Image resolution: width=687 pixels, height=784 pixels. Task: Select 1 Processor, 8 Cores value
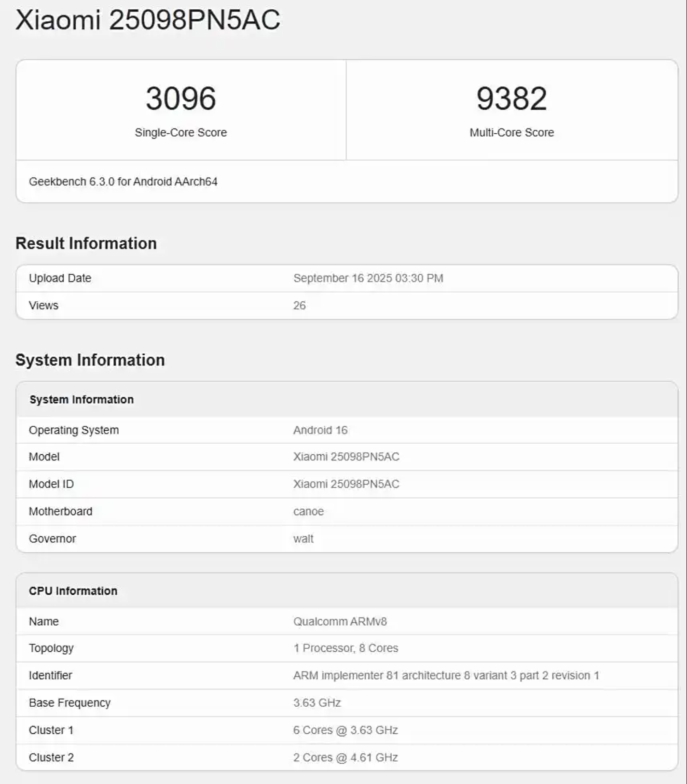point(346,648)
